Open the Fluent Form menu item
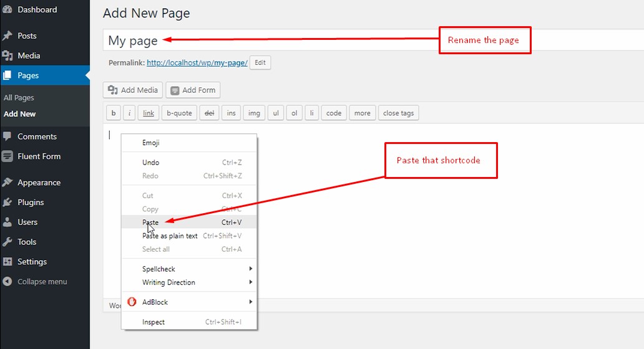The width and height of the screenshot is (644, 349). [x=45, y=156]
